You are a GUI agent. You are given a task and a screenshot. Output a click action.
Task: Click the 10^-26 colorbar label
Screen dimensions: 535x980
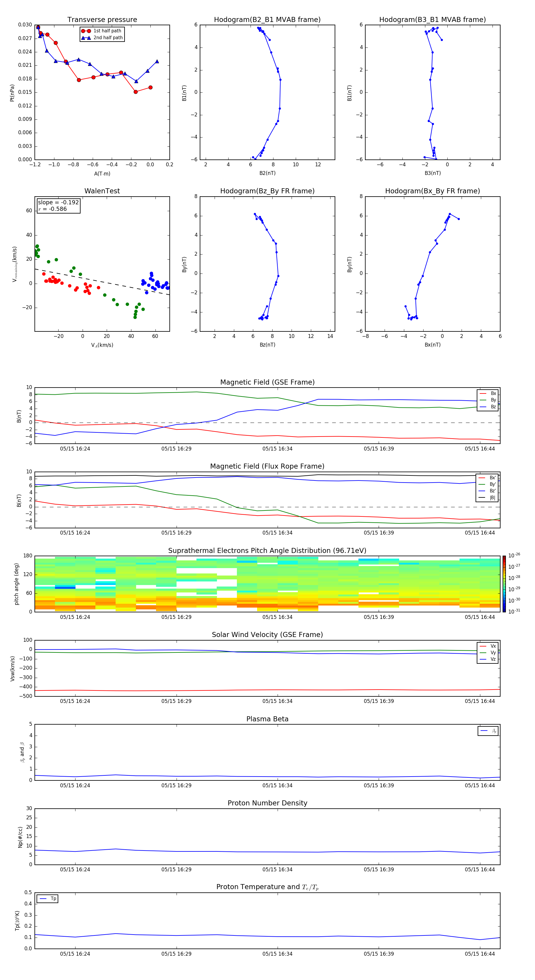[x=514, y=555]
